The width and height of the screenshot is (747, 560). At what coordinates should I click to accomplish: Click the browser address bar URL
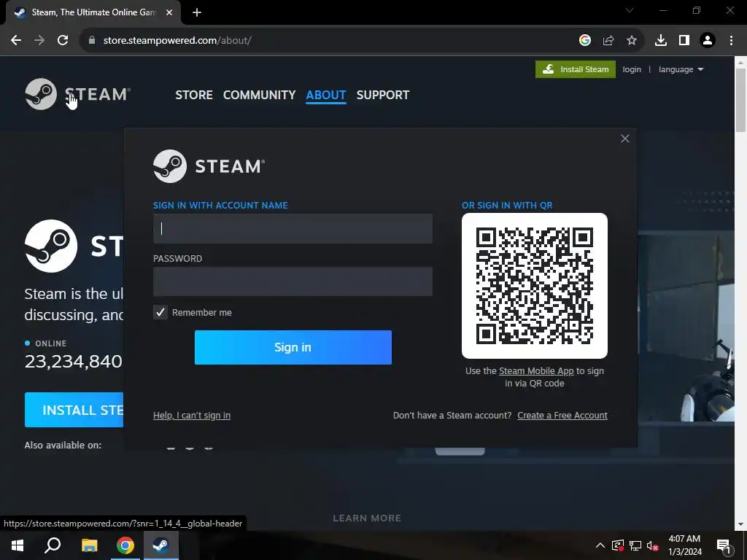(x=177, y=41)
